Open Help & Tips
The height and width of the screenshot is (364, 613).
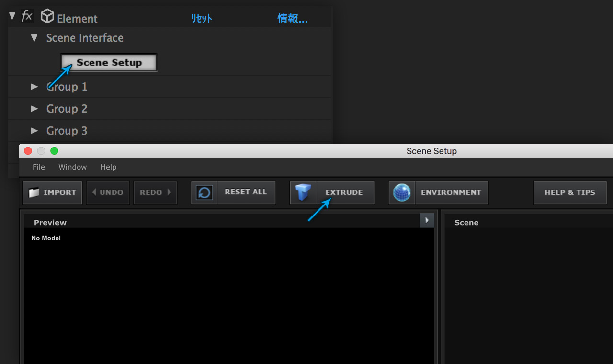pyautogui.click(x=569, y=193)
